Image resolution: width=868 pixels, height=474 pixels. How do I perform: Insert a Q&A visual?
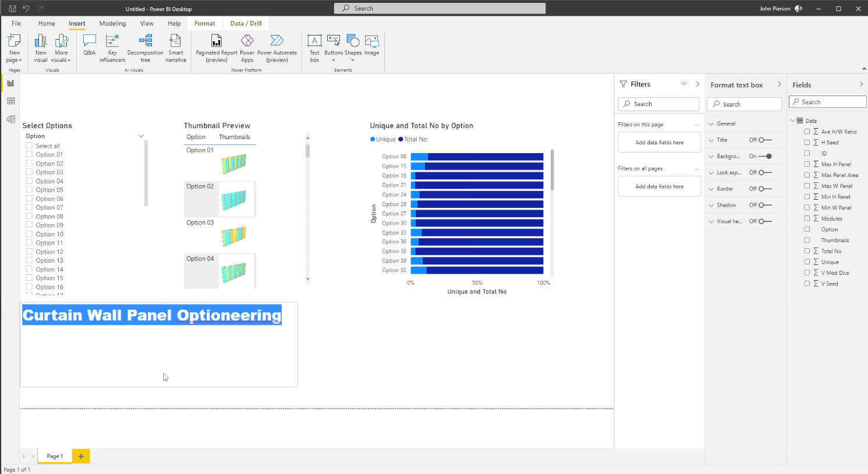click(89, 45)
